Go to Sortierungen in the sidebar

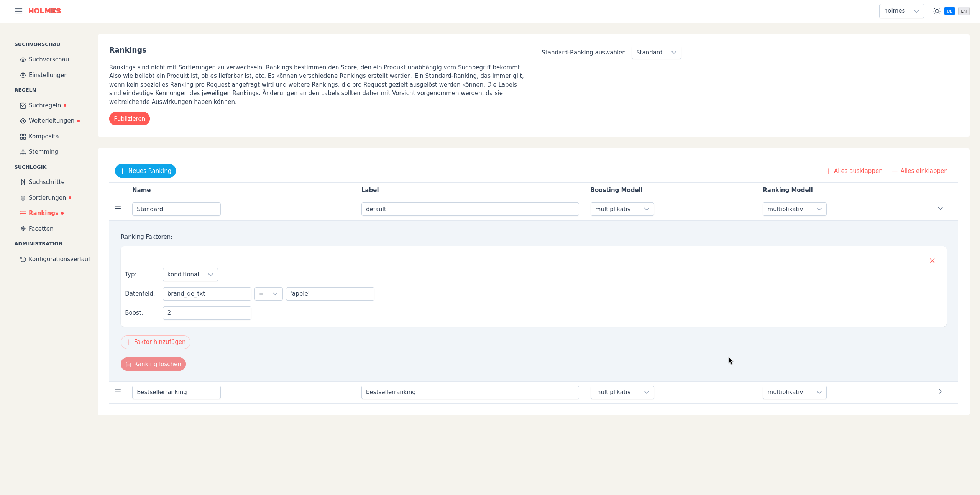coord(47,198)
